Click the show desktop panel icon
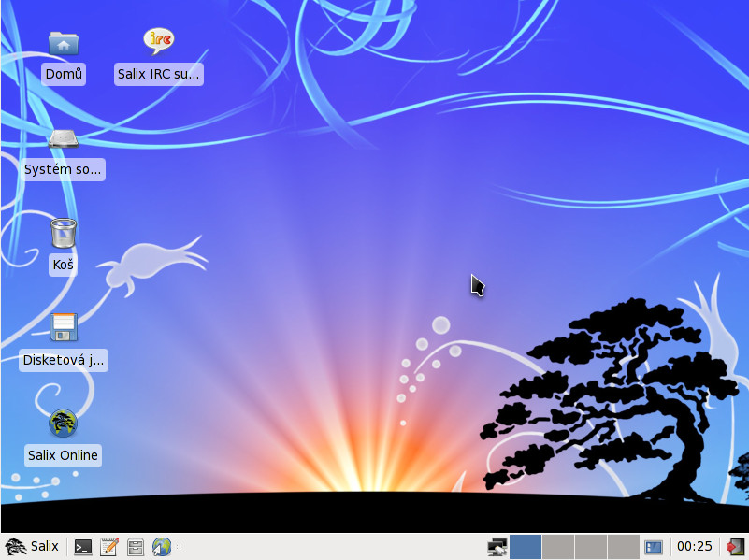 tap(653, 547)
